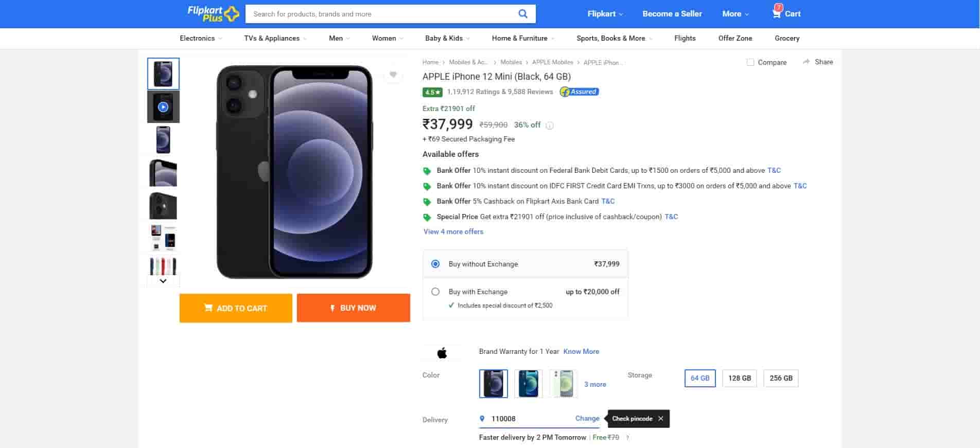980x448 pixels.
Task: Click the price info icon
Action: (550, 126)
